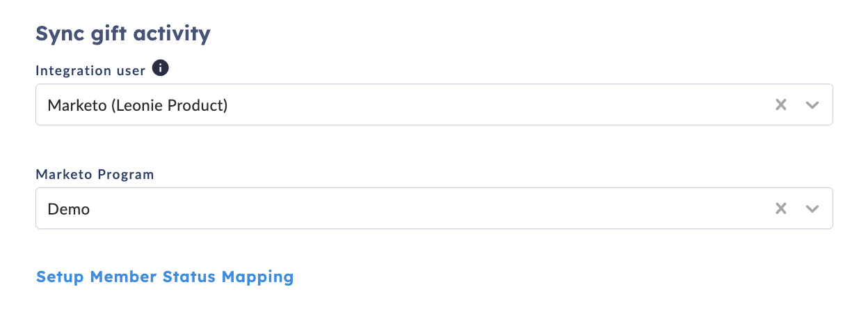Click the Marketo (Leonie Product) value text

pyautogui.click(x=138, y=106)
